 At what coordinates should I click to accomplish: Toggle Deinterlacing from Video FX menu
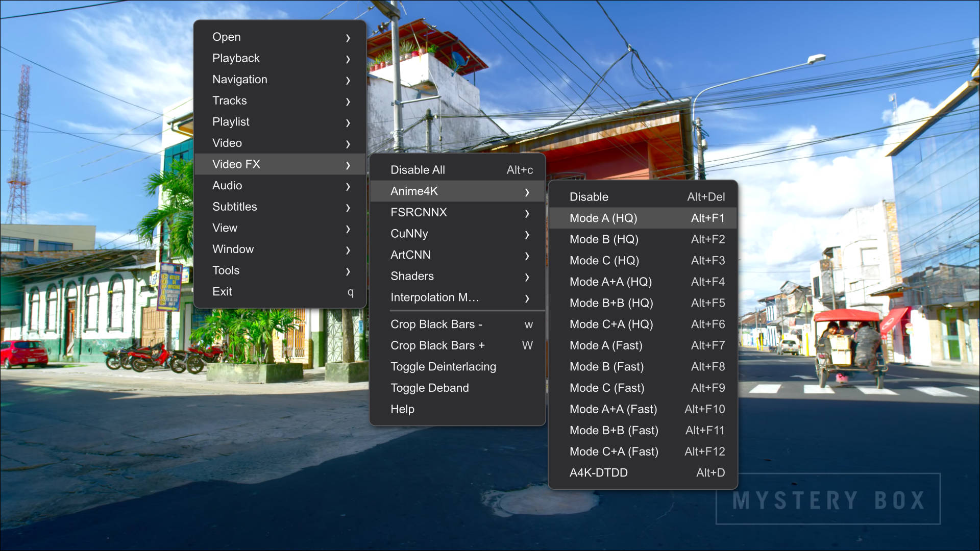click(x=457, y=367)
